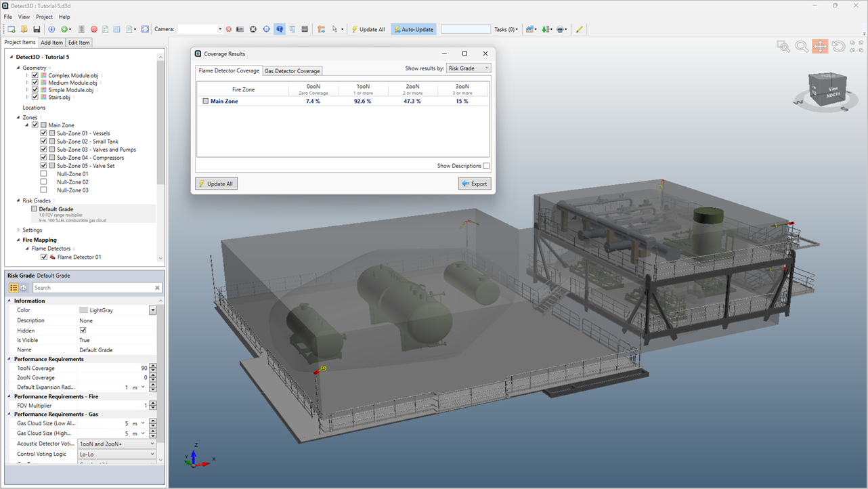The image size is (868, 489).
Task: Click Update All in the main toolbar
Action: [368, 29]
